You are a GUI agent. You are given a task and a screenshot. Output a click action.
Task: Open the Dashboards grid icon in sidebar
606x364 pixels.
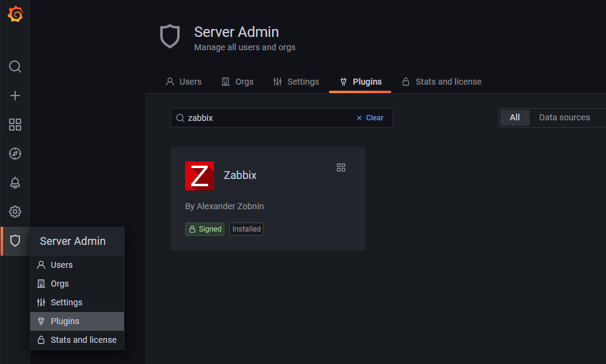pos(15,125)
